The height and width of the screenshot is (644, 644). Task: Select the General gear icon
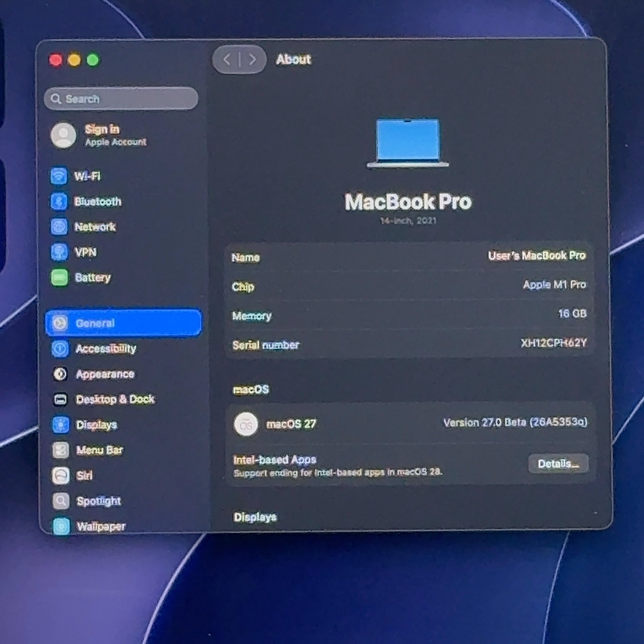(x=60, y=323)
